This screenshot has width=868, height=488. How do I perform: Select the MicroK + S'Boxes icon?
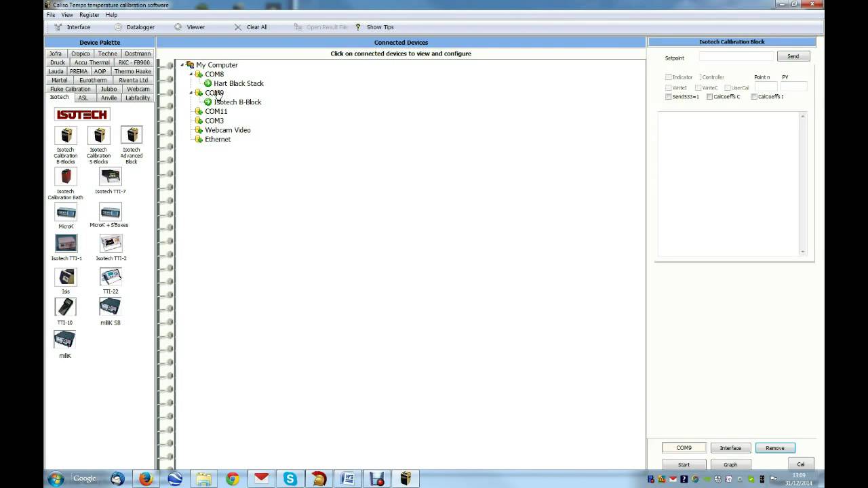pyautogui.click(x=110, y=212)
